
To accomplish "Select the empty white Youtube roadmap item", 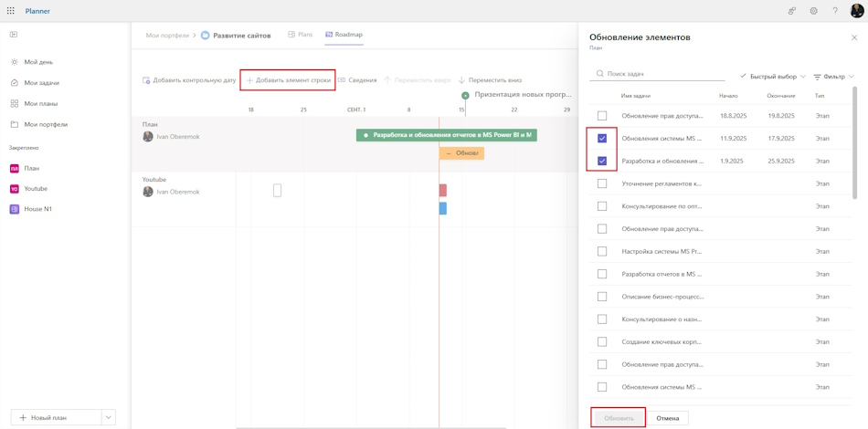I will [x=278, y=190].
